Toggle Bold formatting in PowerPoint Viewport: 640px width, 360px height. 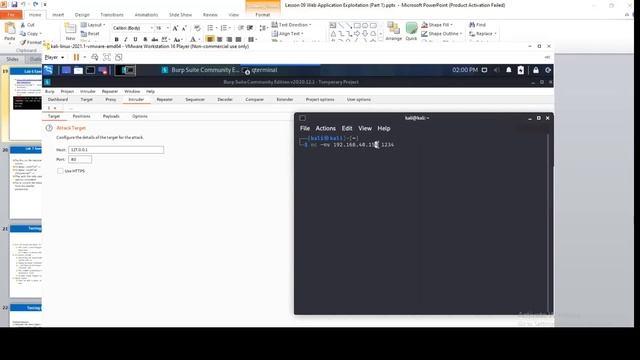[x=117, y=40]
